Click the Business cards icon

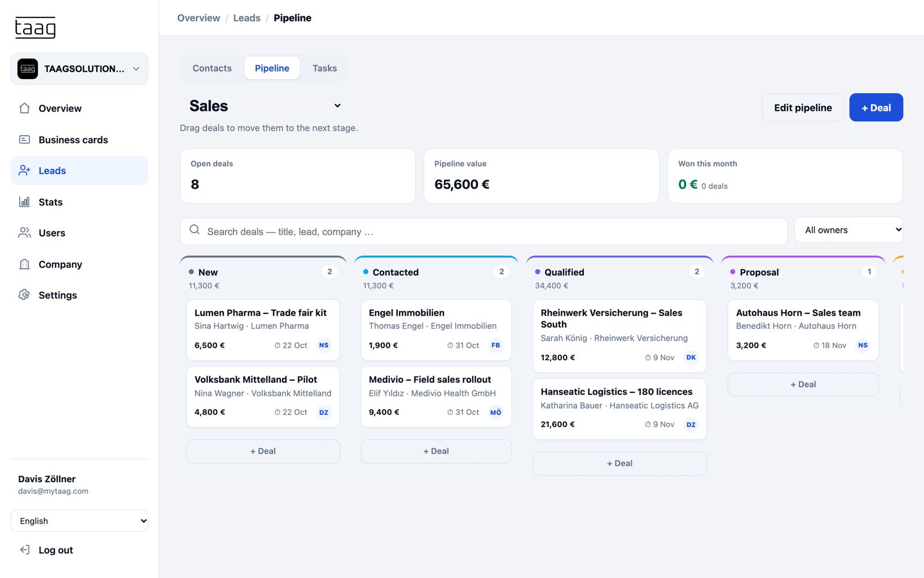(x=24, y=139)
